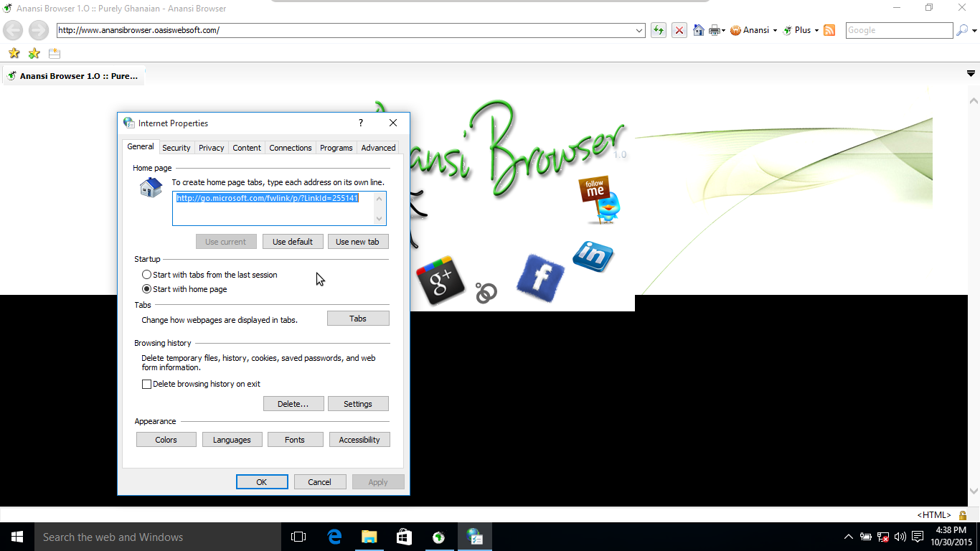Click the green refresh arrows icon
The width and height of the screenshot is (980, 551).
coord(658,30)
